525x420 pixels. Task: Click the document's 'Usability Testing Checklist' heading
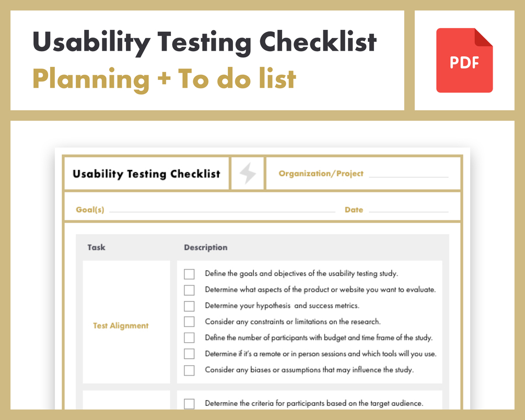point(146,174)
